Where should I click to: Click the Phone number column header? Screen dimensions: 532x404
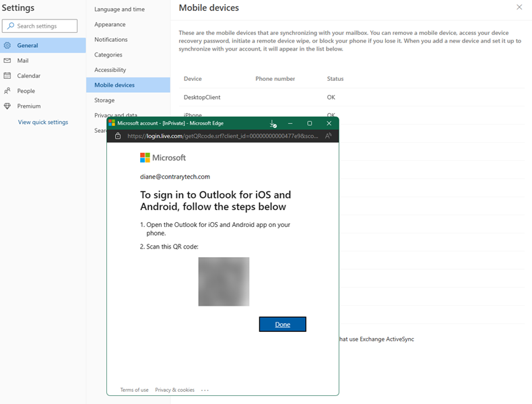(275, 79)
